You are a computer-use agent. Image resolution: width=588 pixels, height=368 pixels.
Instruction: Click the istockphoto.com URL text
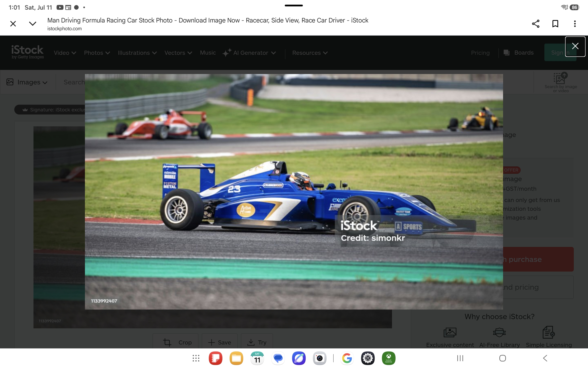pos(64,29)
